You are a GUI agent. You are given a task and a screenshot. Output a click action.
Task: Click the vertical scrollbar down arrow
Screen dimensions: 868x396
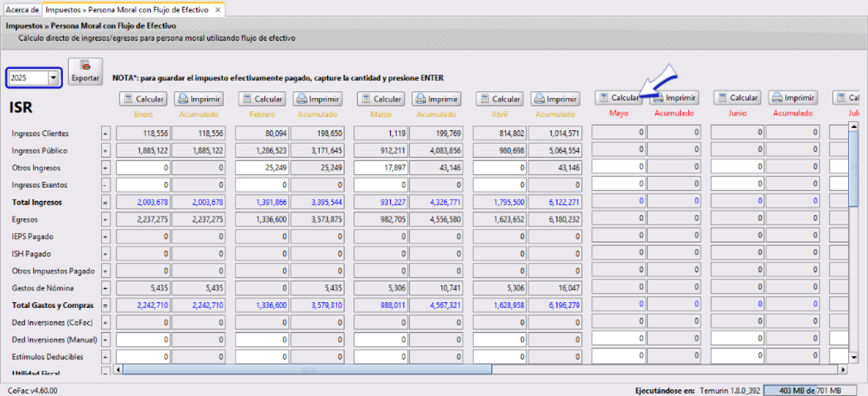pyautogui.click(x=853, y=357)
